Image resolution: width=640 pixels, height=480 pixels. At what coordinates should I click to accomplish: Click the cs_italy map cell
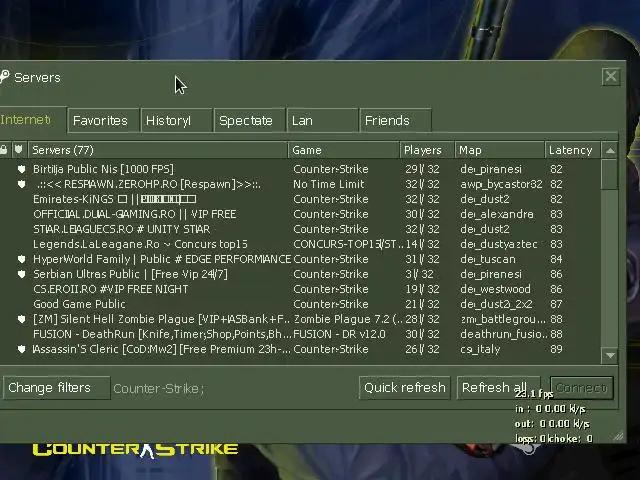480,350
